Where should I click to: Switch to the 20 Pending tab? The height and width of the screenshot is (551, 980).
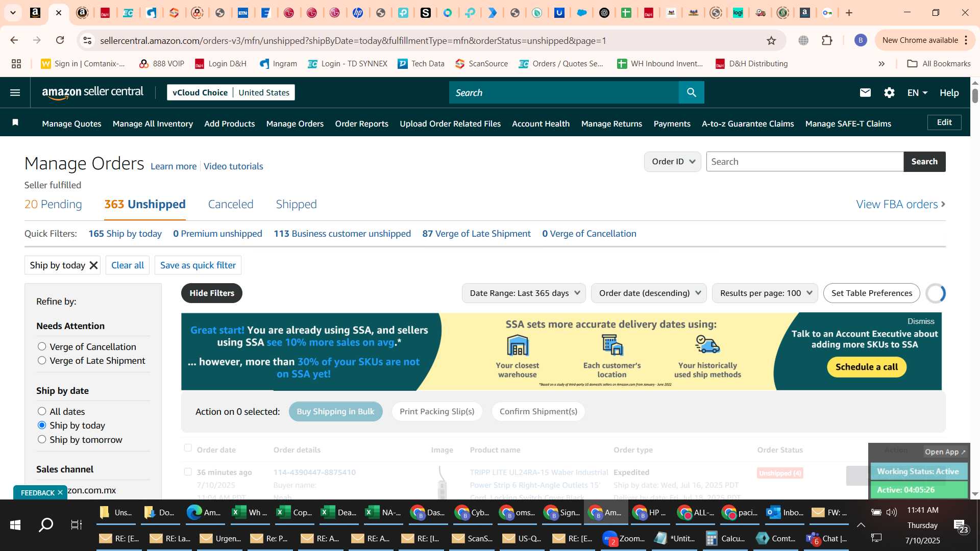53,204
